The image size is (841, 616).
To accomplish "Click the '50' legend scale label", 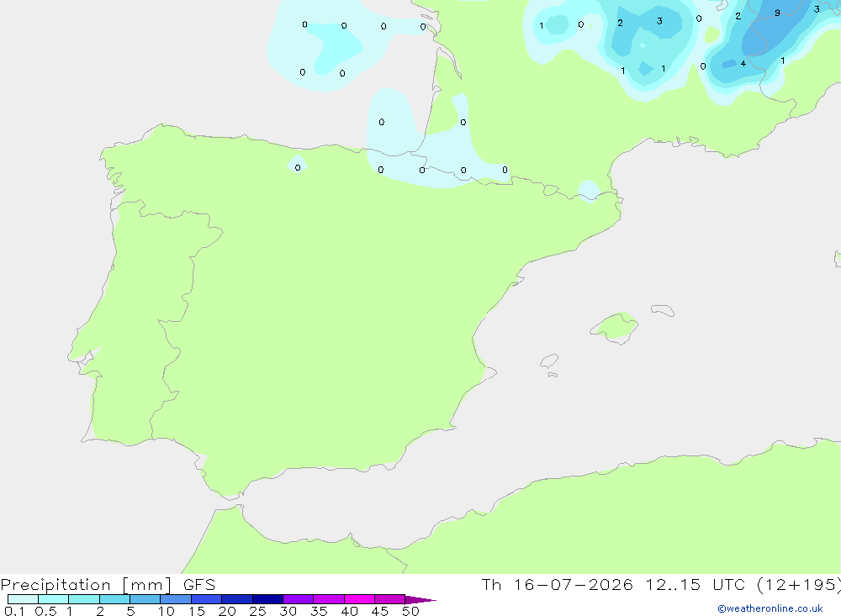I will 411,611.
